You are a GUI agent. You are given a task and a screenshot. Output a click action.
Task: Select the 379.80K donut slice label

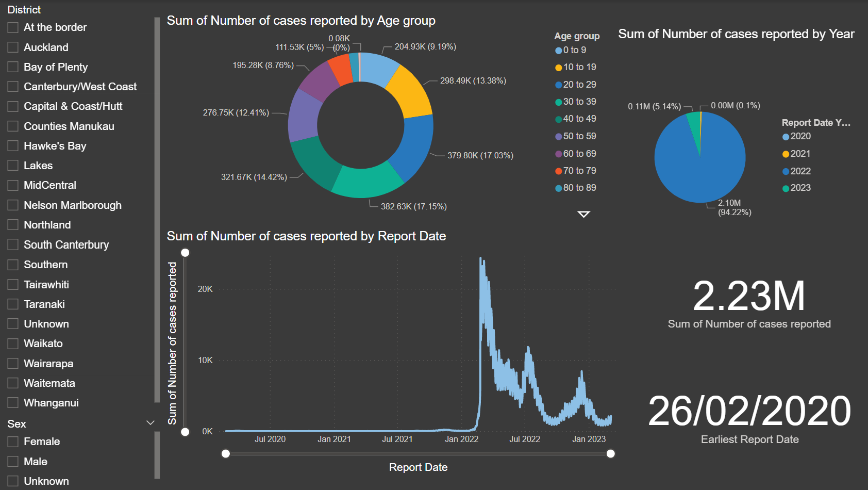click(480, 155)
